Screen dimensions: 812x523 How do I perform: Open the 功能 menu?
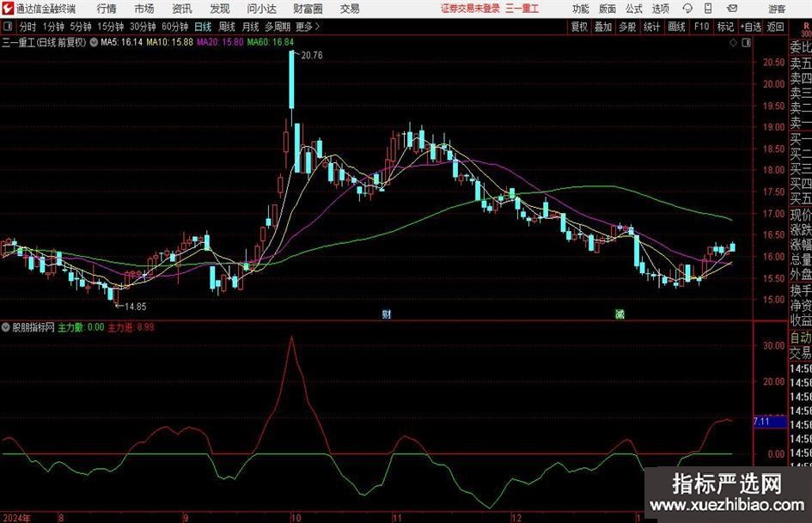(581, 9)
